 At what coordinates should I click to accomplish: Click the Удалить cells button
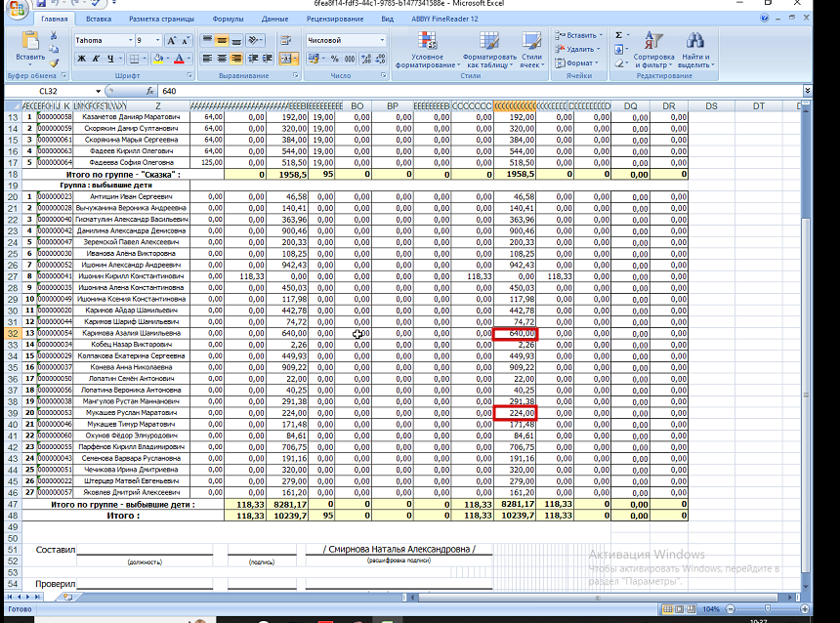click(x=577, y=49)
